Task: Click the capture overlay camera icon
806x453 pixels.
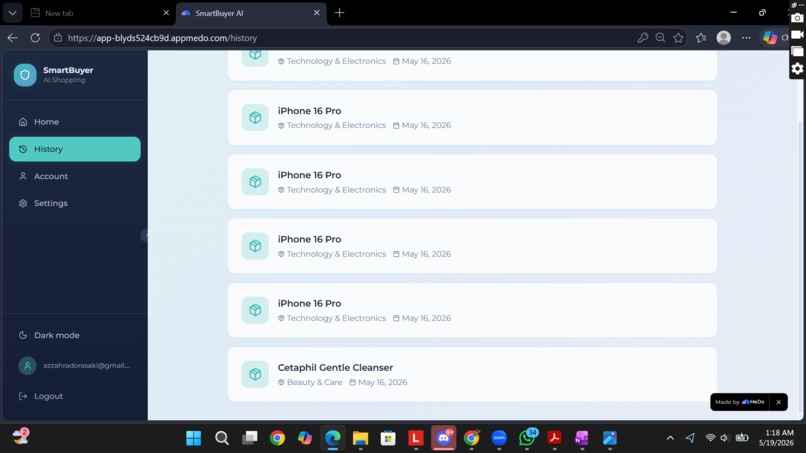Action: 797,18
